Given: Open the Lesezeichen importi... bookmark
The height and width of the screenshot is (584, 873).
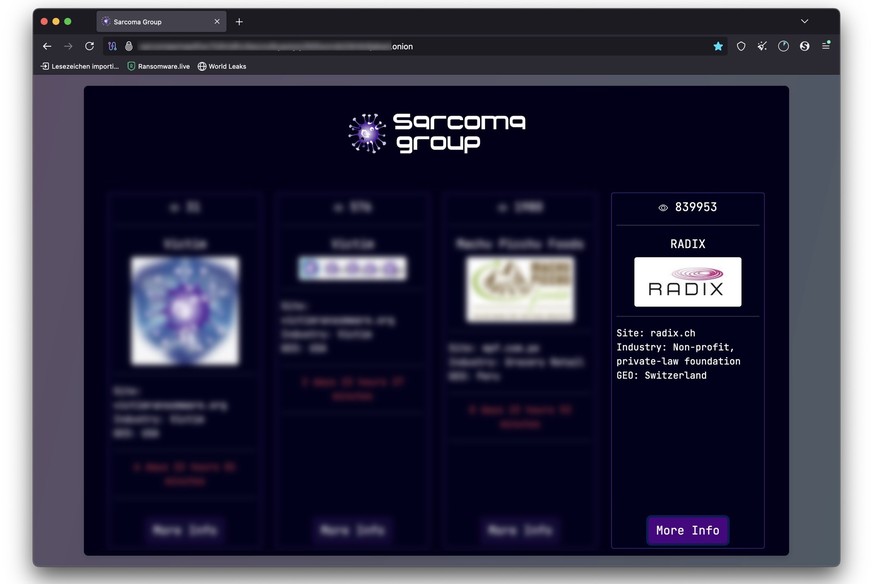Looking at the screenshot, I should 80,66.
